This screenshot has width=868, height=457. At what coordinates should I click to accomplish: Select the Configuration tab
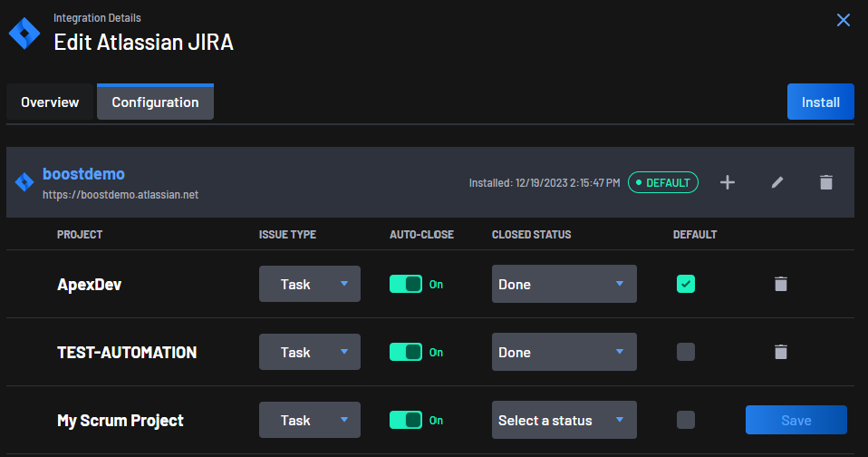point(155,102)
